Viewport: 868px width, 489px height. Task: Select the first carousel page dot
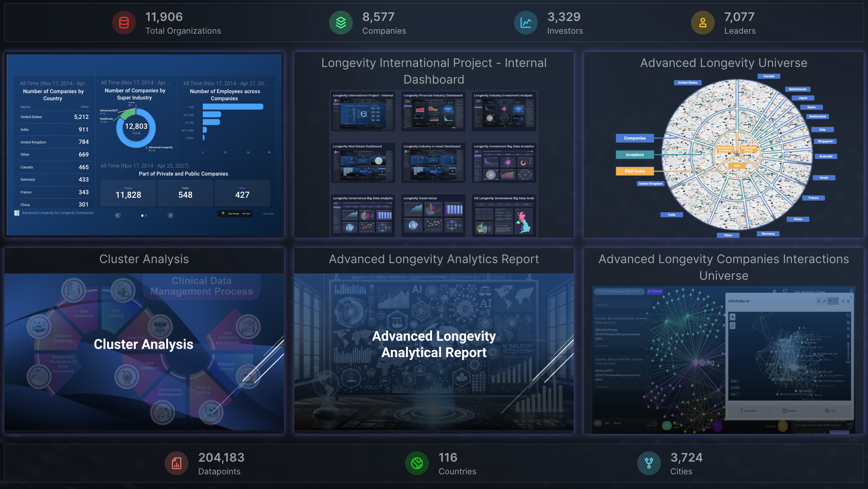pos(142,216)
